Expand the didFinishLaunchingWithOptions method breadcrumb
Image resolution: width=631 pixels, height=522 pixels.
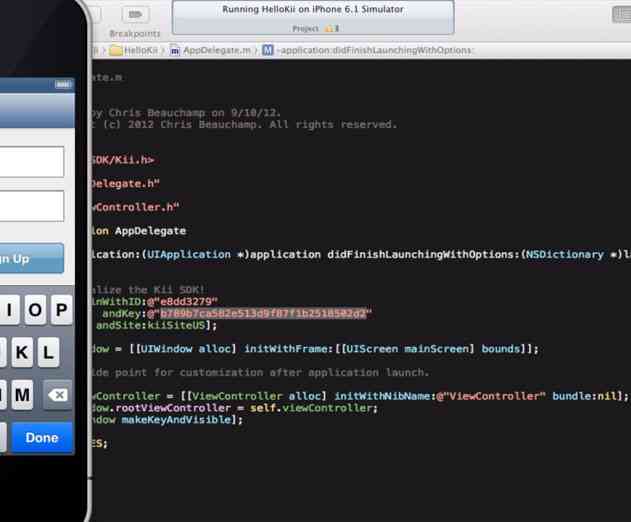pyautogui.click(x=368, y=49)
